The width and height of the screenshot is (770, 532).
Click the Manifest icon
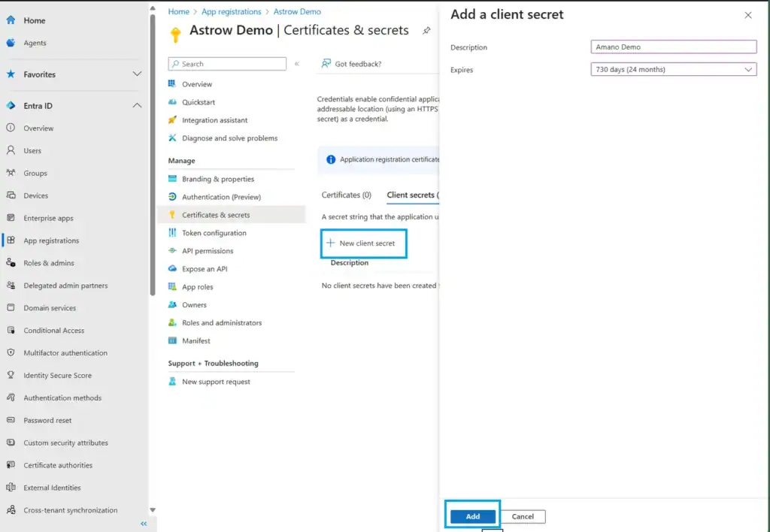(172, 340)
